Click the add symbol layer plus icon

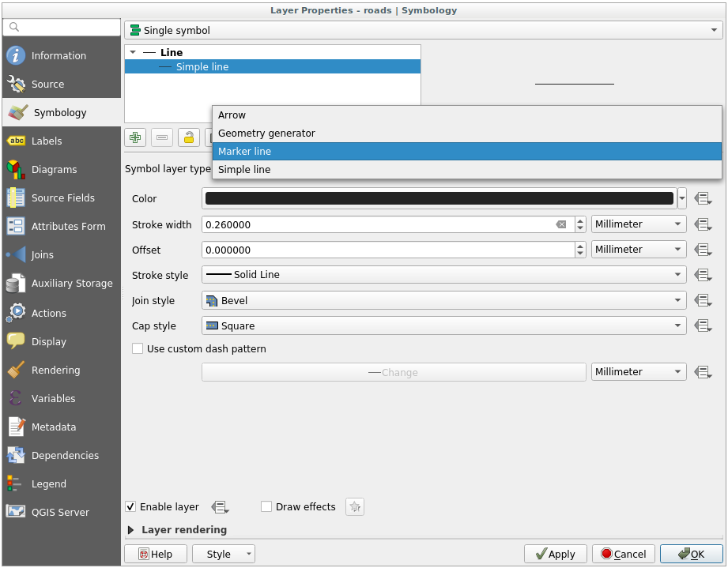pos(135,137)
